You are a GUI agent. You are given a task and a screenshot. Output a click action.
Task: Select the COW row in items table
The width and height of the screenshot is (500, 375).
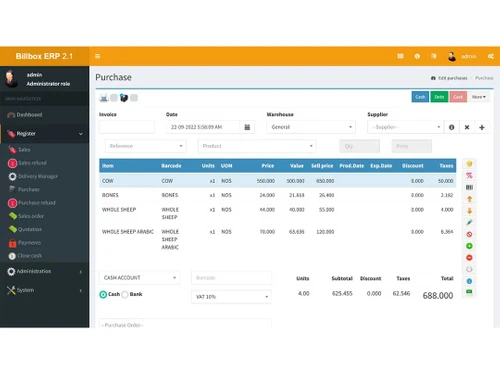click(278, 181)
